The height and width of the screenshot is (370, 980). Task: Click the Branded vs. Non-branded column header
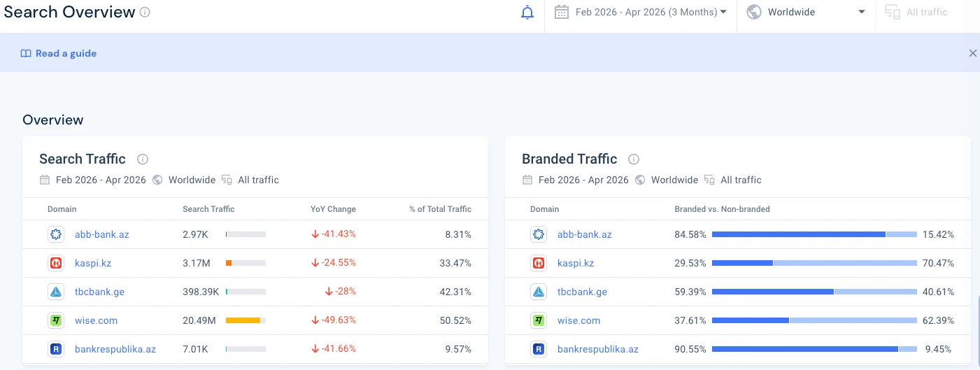[x=722, y=209]
